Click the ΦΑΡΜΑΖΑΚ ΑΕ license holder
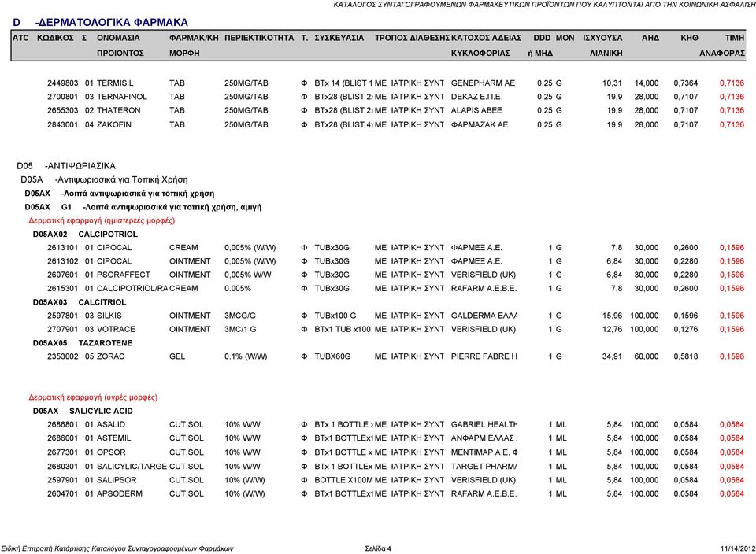The image size is (756, 554). click(480, 124)
